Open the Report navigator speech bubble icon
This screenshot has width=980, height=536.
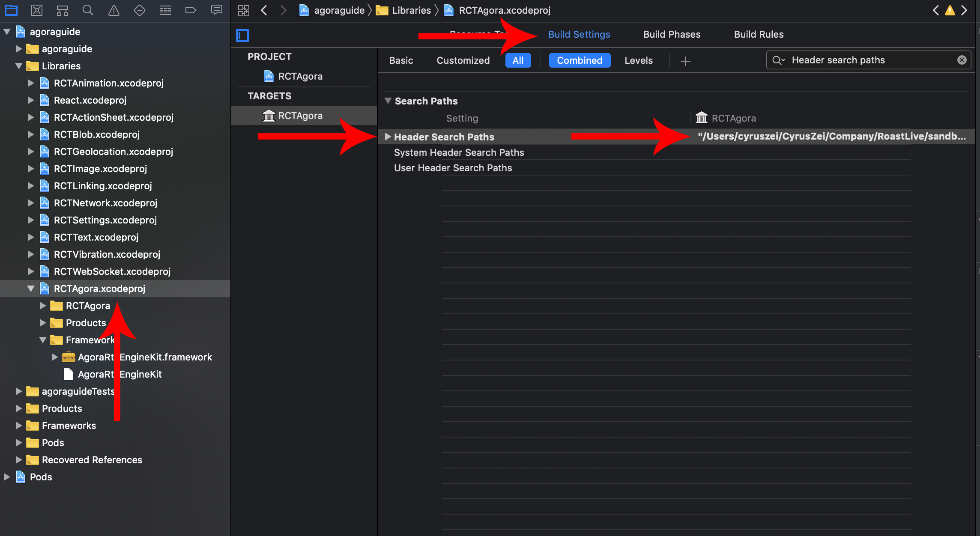point(217,10)
